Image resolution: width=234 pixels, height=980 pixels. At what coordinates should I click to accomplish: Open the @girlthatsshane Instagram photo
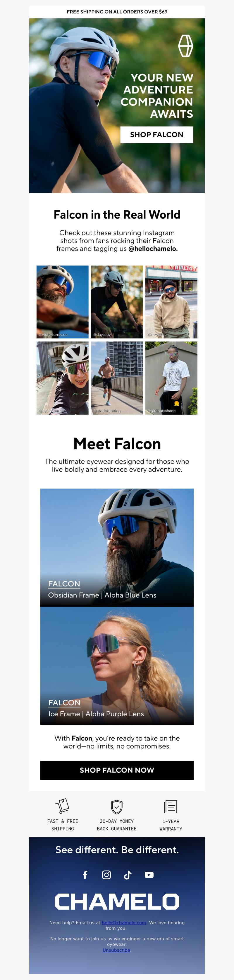point(171,378)
